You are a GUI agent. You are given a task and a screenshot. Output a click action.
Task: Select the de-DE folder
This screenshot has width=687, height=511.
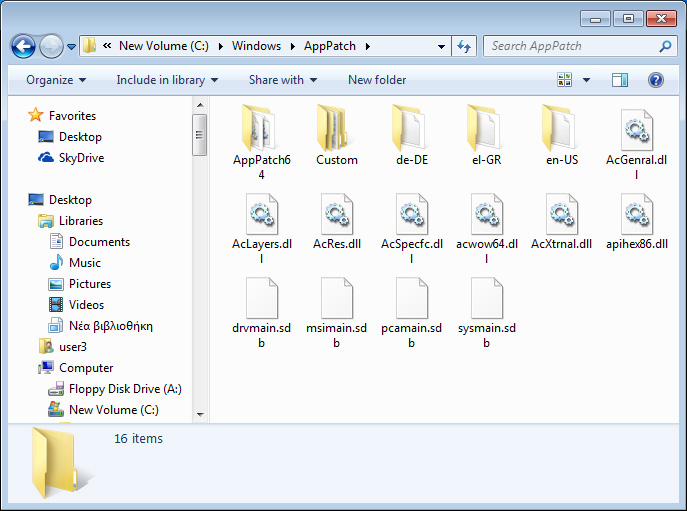[x=412, y=135]
